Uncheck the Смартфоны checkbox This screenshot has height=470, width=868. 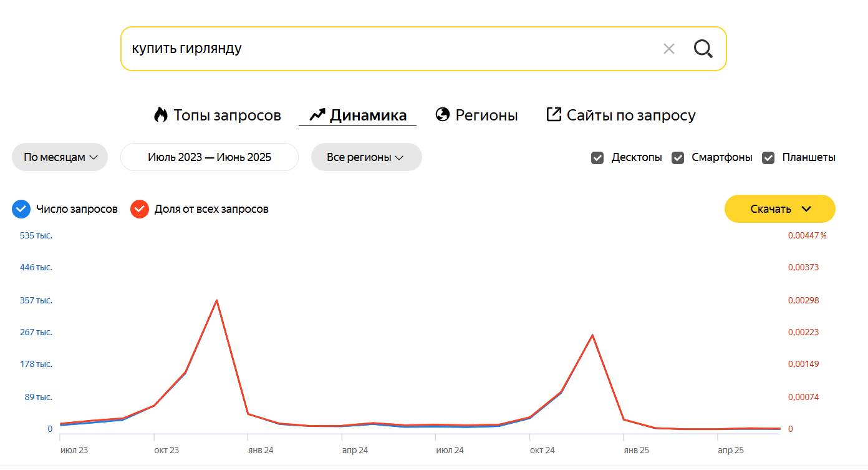pyautogui.click(x=678, y=158)
